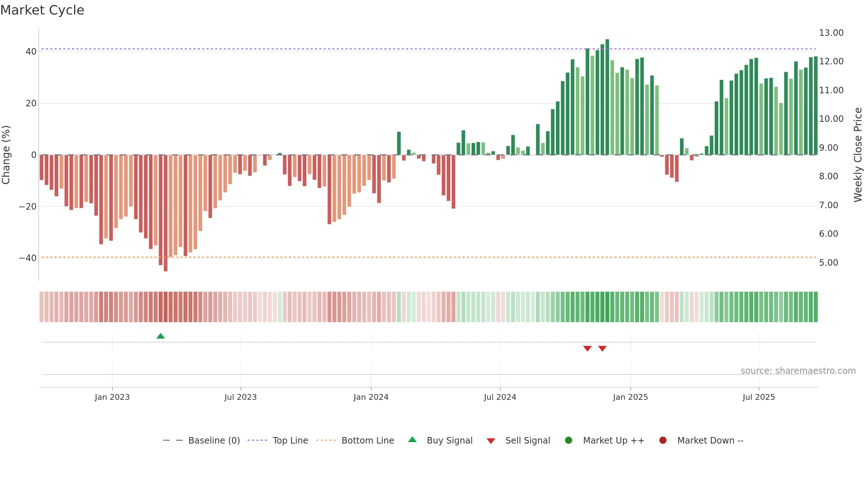The width and height of the screenshot is (868, 488).
Task: Click the Market Cycle chart title
Action: pyautogui.click(x=42, y=10)
